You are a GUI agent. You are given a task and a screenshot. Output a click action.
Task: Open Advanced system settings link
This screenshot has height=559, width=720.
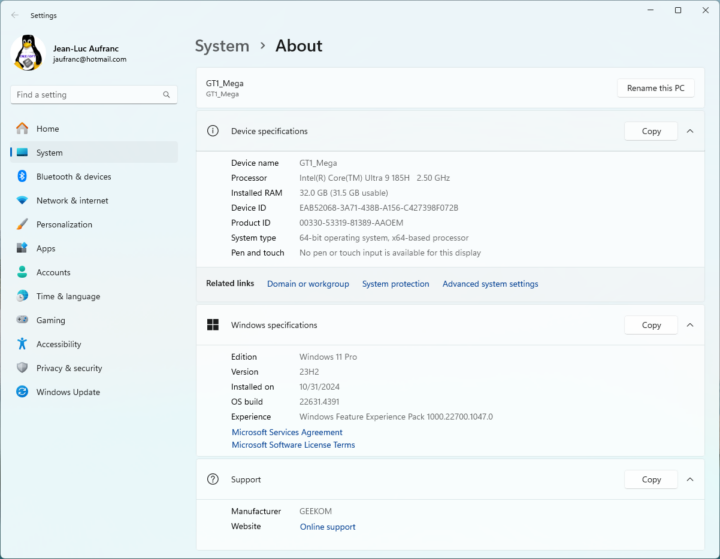click(490, 284)
